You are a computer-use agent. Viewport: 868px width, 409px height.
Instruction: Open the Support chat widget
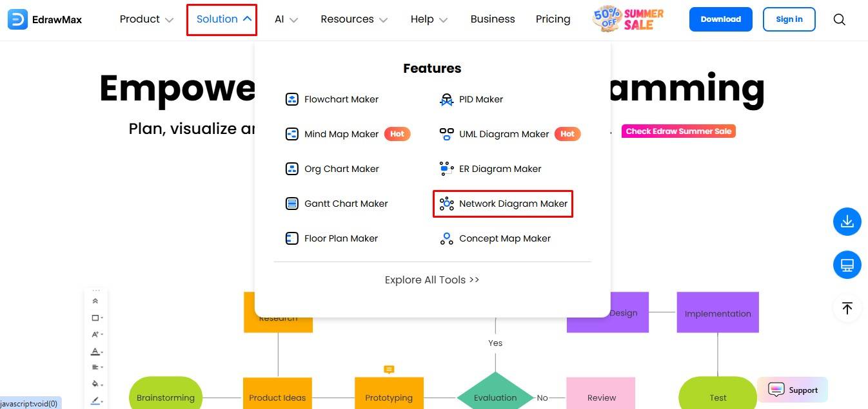[x=793, y=390]
